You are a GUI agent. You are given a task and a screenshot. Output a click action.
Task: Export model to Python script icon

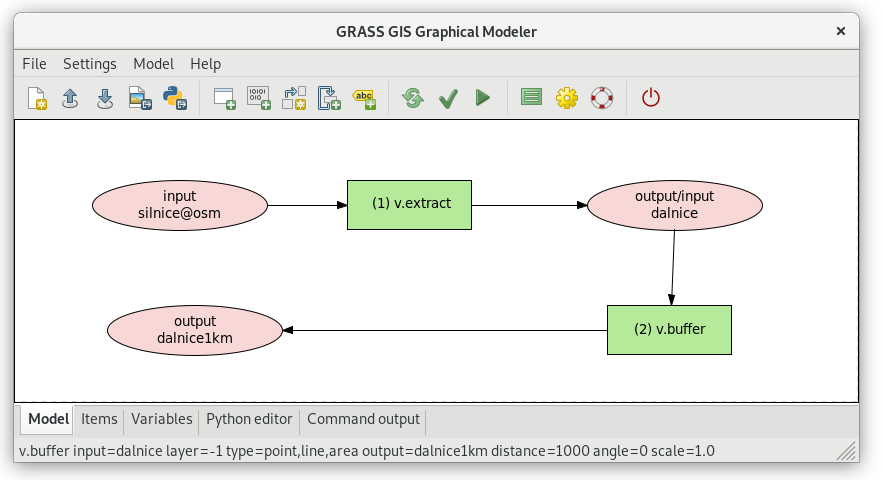point(175,98)
